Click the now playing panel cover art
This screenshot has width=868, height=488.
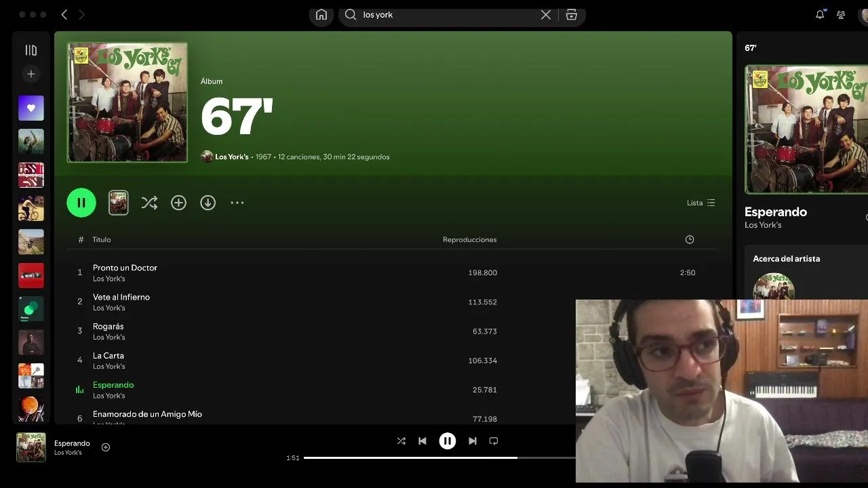[806, 129]
